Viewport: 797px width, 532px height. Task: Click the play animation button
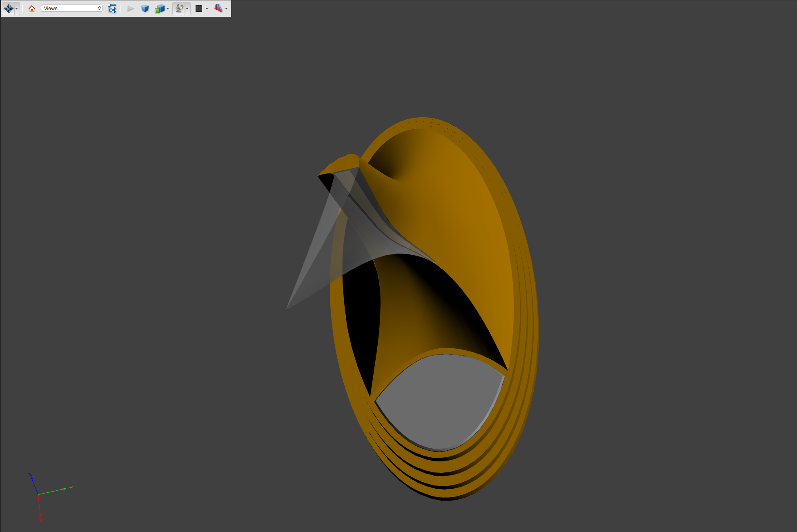(x=130, y=8)
